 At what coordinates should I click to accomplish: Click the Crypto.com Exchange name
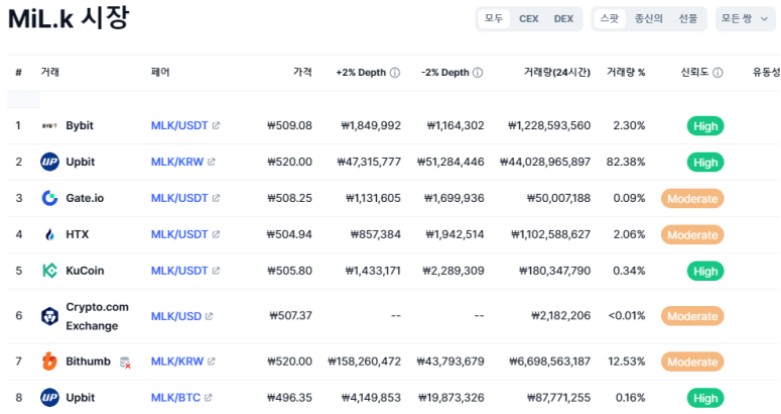coord(97,316)
